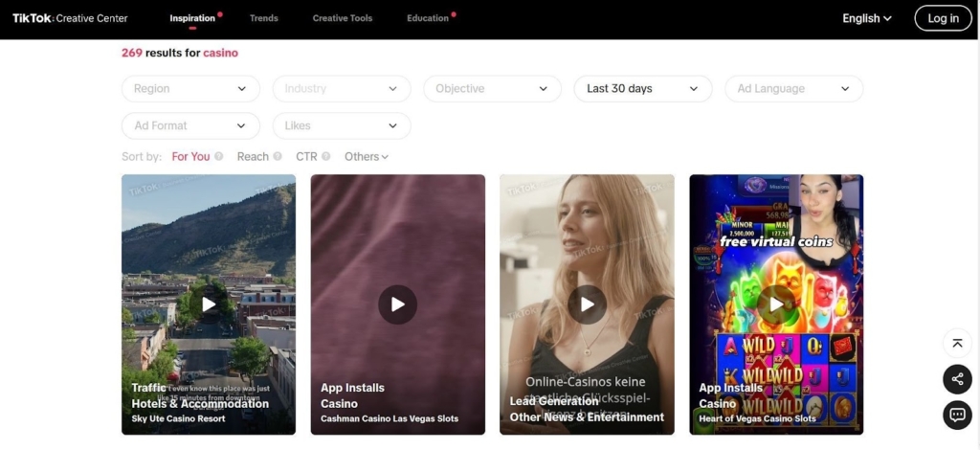Viewport: 980px width, 450px height.
Task: Click the info icon next to For You
Action: (219, 157)
